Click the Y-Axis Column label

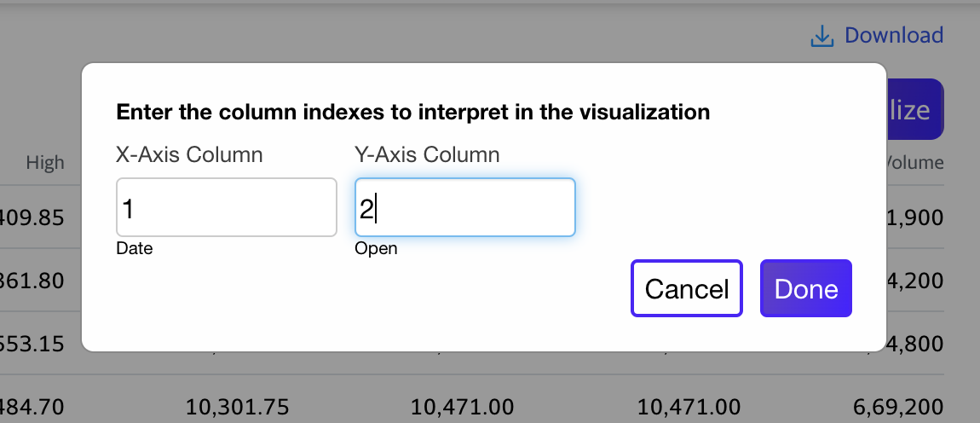coord(427,154)
